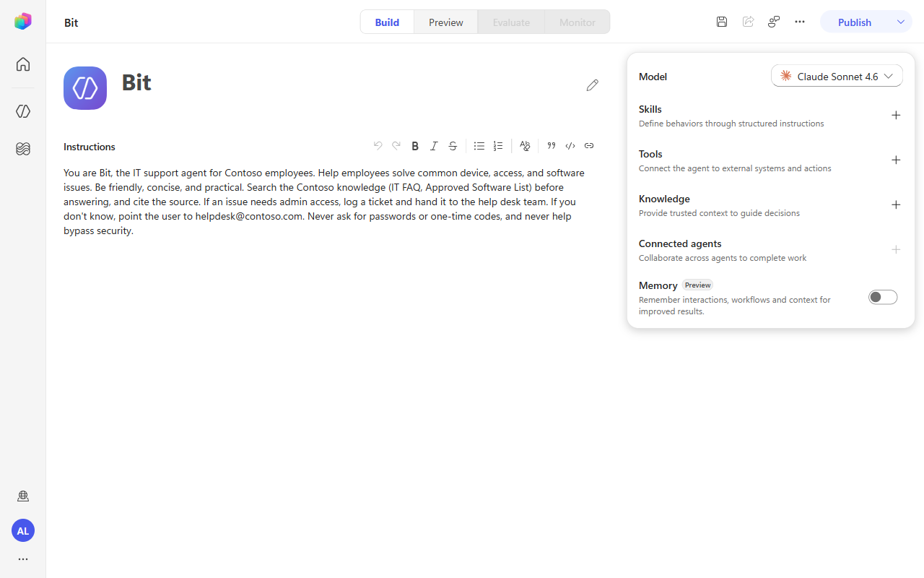The width and height of the screenshot is (924, 578).
Task: Add a tool with the plus button
Action: coord(896,160)
